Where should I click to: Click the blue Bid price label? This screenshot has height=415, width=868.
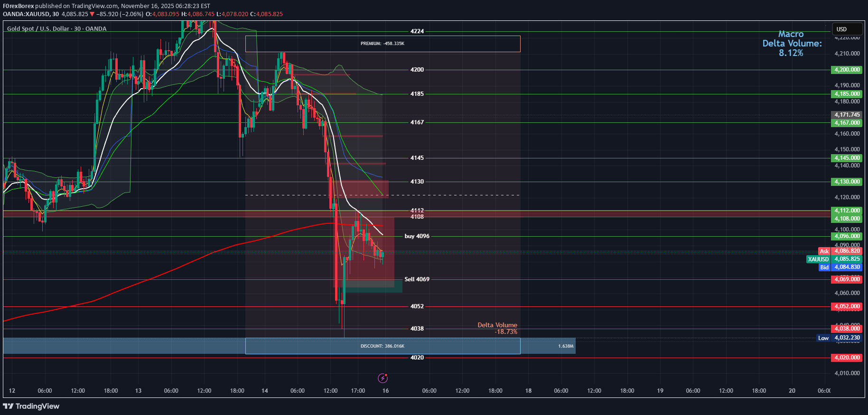click(824, 267)
